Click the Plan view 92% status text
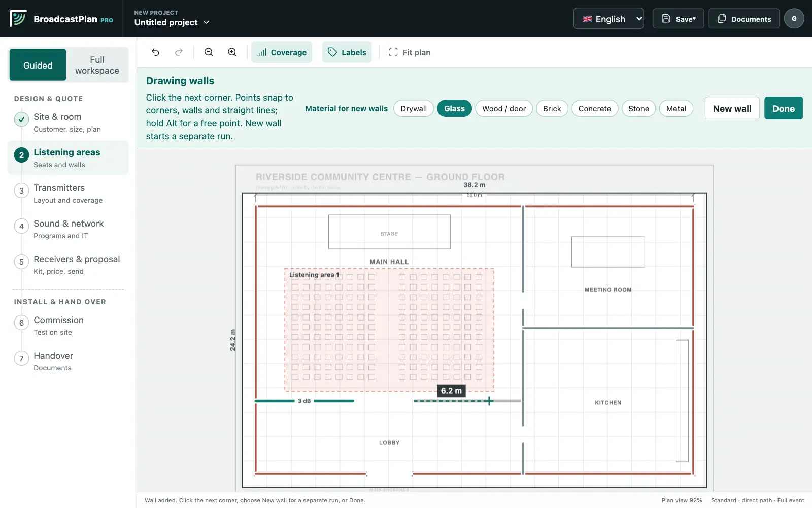The image size is (812, 508). click(682, 500)
